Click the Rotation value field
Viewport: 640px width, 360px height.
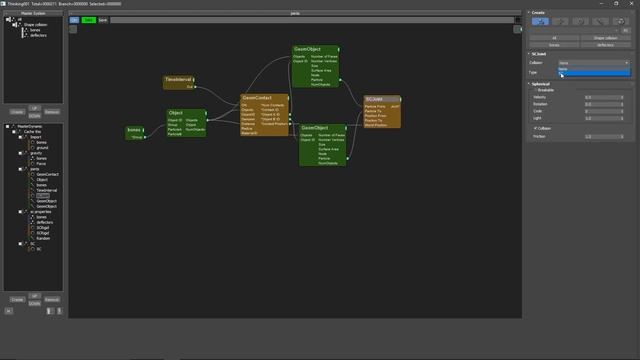coord(602,104)
